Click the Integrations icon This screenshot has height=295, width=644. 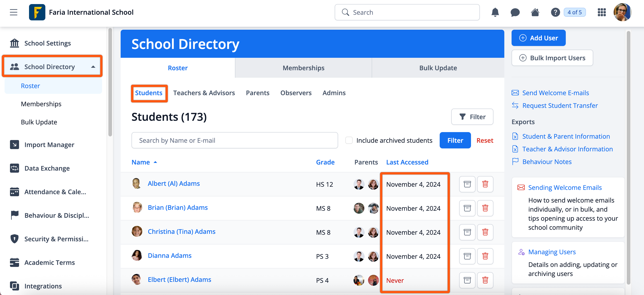[15, 286]
